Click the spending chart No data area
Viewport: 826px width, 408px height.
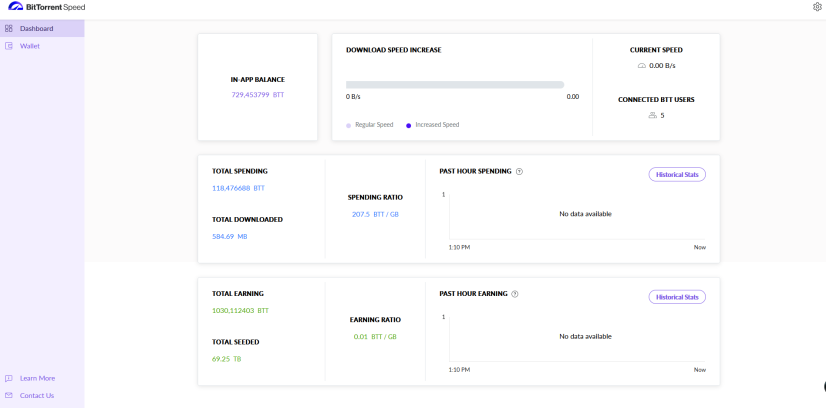(577, 217)
